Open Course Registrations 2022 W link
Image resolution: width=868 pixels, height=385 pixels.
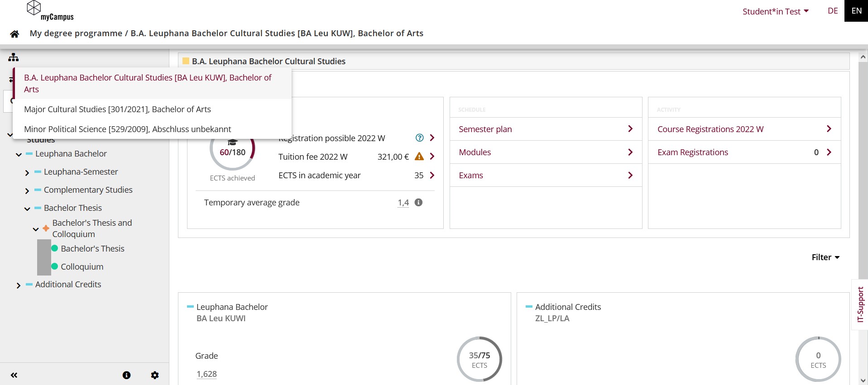tap(710, 129)
